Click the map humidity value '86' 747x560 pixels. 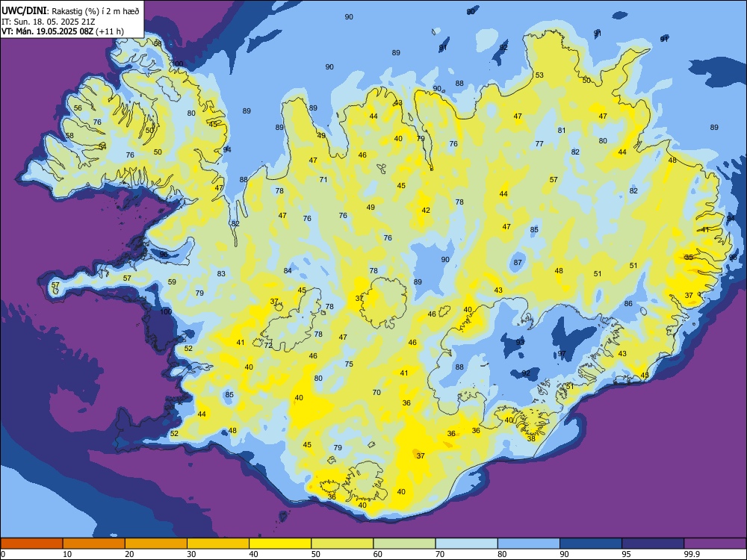click(x=628, y=304)
